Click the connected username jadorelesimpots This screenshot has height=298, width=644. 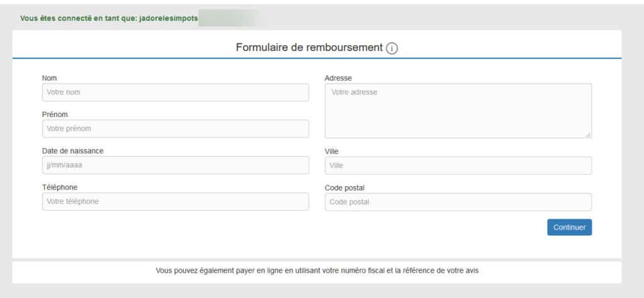(x=169, y=19)
